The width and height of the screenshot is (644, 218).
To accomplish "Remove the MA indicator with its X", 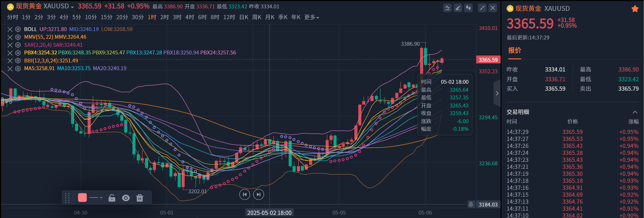I will pyautogui.click(x=10, y=68).
